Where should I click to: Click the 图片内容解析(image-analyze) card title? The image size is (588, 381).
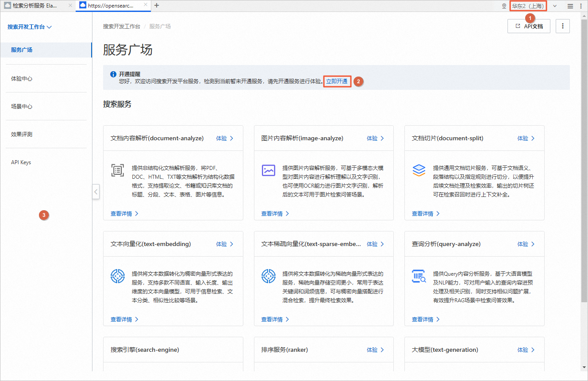[x=302, y=139]
